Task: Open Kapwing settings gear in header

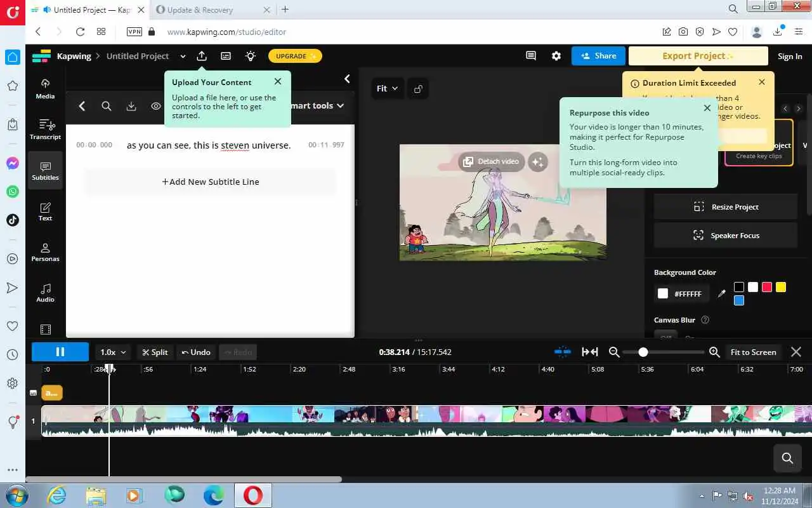Action: (x=556, y=56)
